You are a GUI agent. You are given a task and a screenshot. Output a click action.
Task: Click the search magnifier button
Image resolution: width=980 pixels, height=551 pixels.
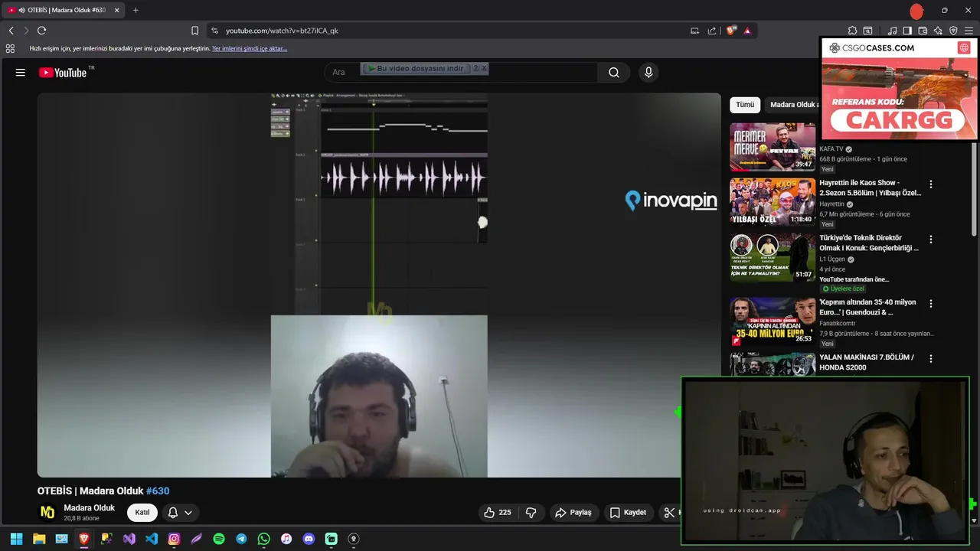point(614,72)
